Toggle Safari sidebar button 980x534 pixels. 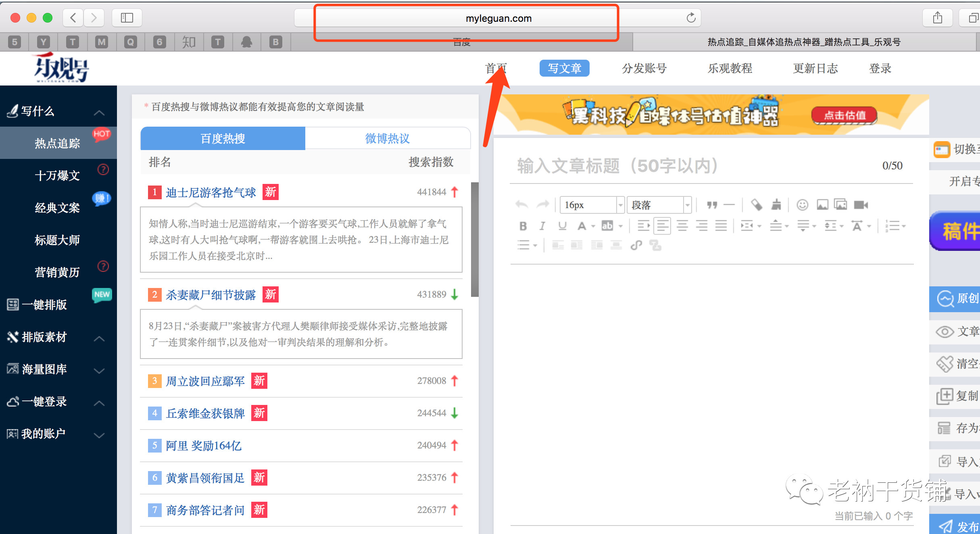pyautogui.click(x=127, y=18)
